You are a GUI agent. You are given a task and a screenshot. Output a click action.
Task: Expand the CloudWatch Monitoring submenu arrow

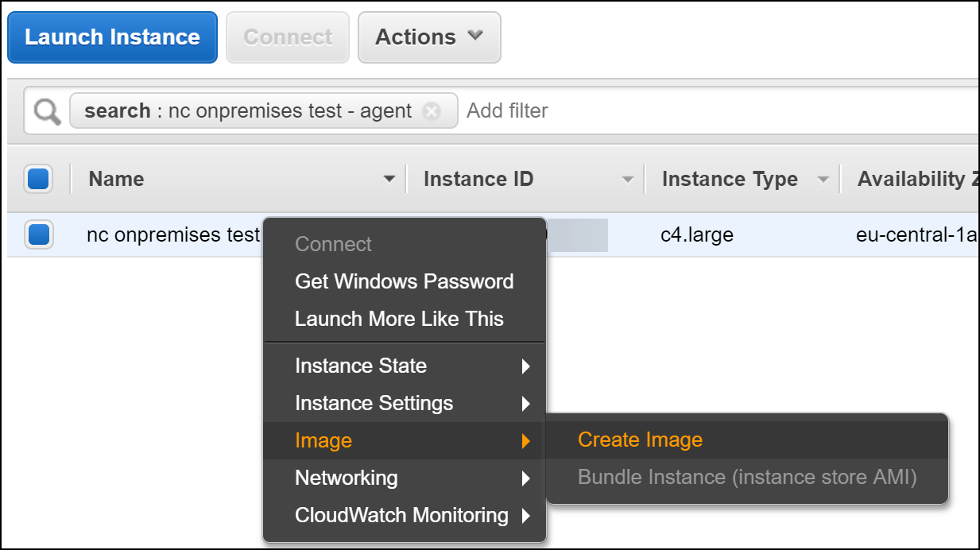click(x=525, y=516)
